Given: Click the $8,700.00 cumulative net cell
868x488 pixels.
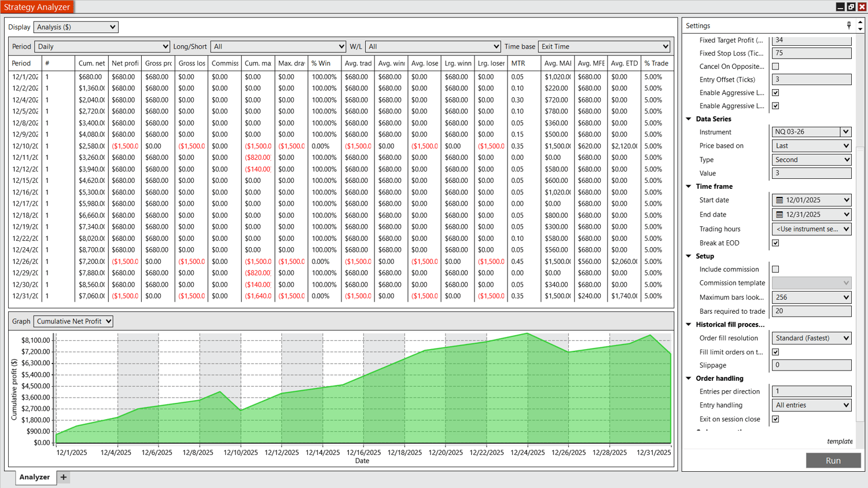Looking at the screenshot, I should [91, 250].
